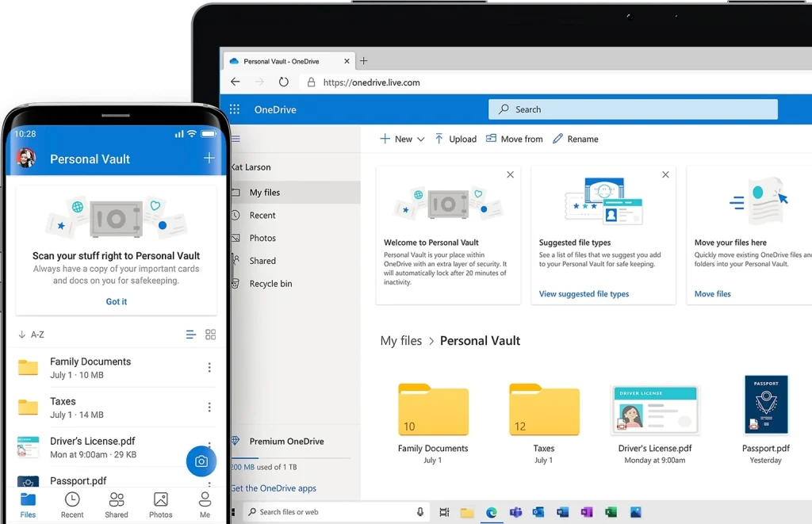Switch to the Photos tab on phone
The height and width of the screenshot is (524, 812).
pyautogui.click(x=160, y=504)
